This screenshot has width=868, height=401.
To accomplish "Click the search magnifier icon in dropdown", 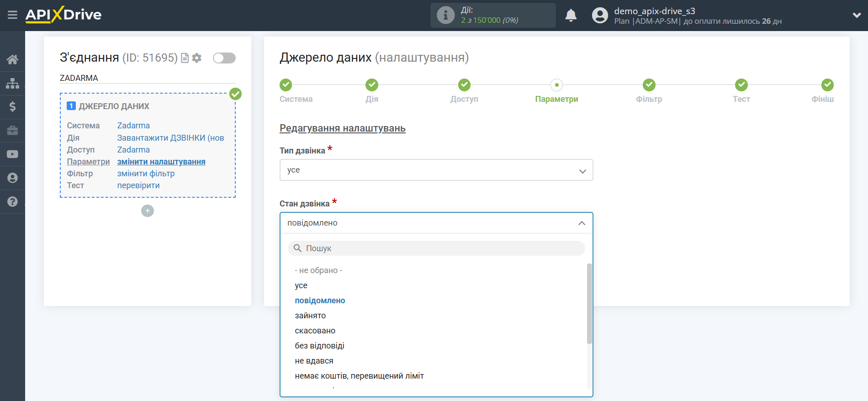I will coord(297,248).
